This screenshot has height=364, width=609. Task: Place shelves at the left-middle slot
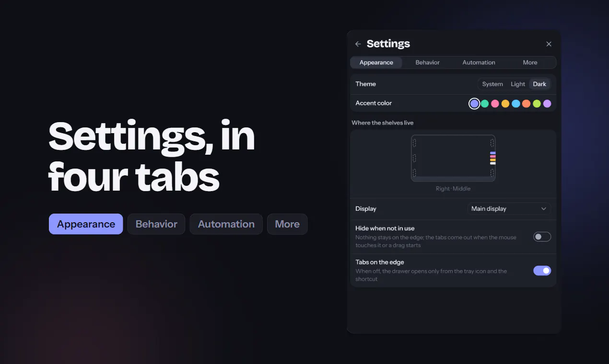414,158
